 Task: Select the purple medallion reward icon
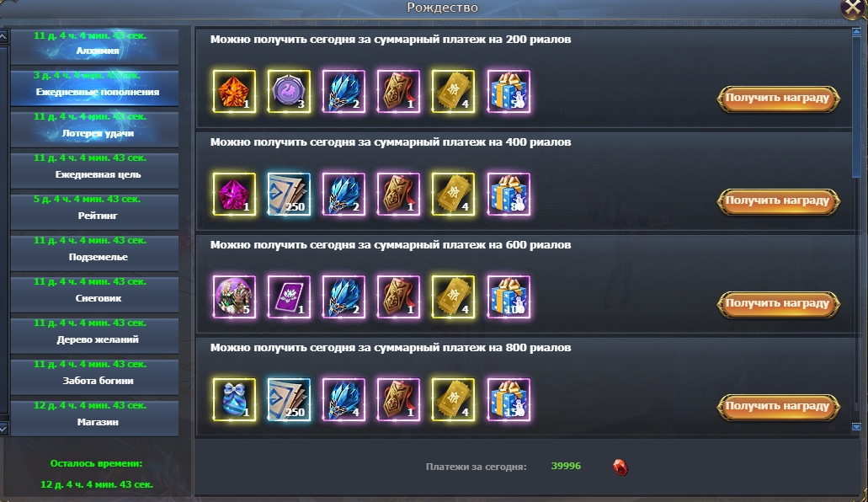(289, 92)
